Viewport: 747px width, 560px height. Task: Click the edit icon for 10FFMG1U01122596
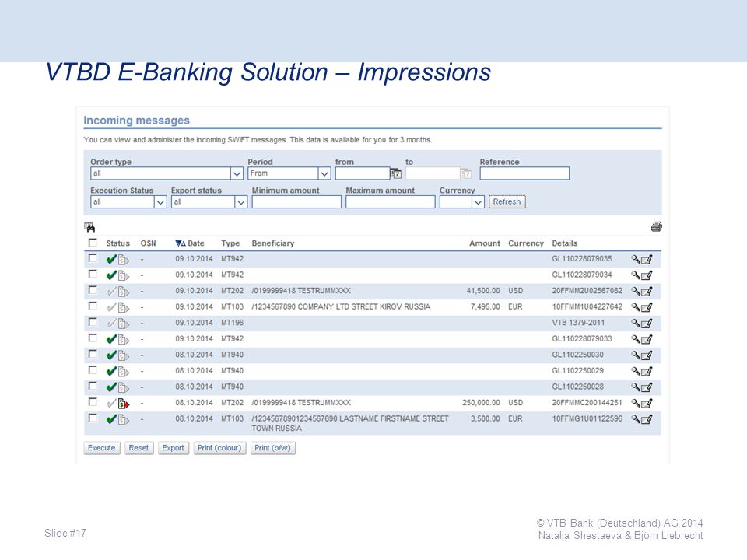point(647,419)
